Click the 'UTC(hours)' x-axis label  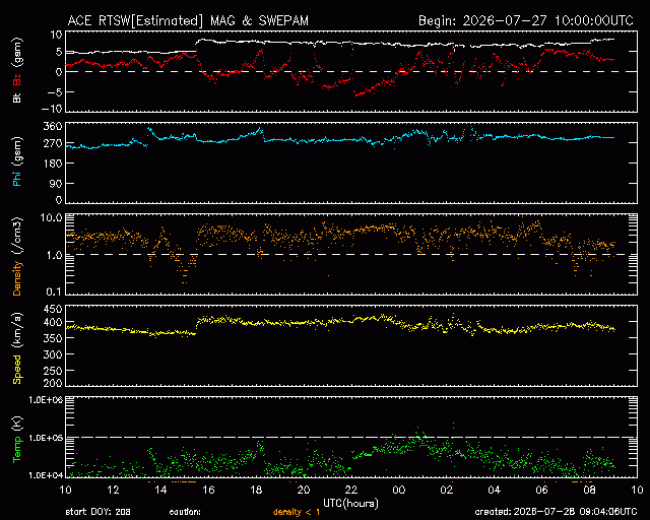tap(351, 503)
